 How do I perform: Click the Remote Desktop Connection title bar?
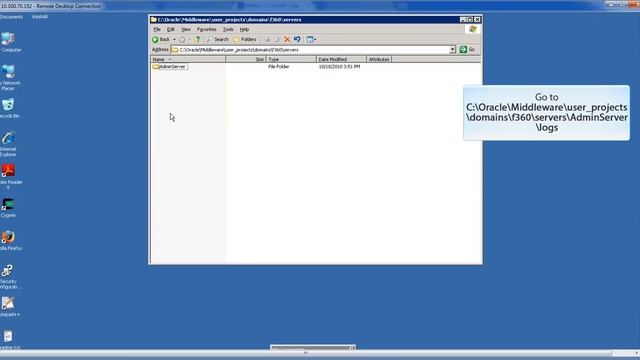coord(320,6)
